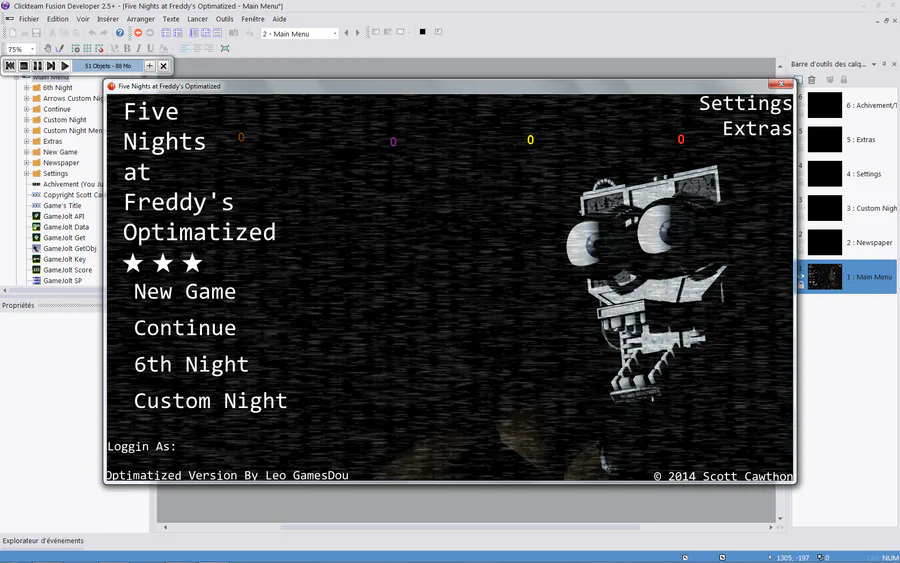Open the Event editor icon
The image size is (900, 563).
click(x=205, y=33)
